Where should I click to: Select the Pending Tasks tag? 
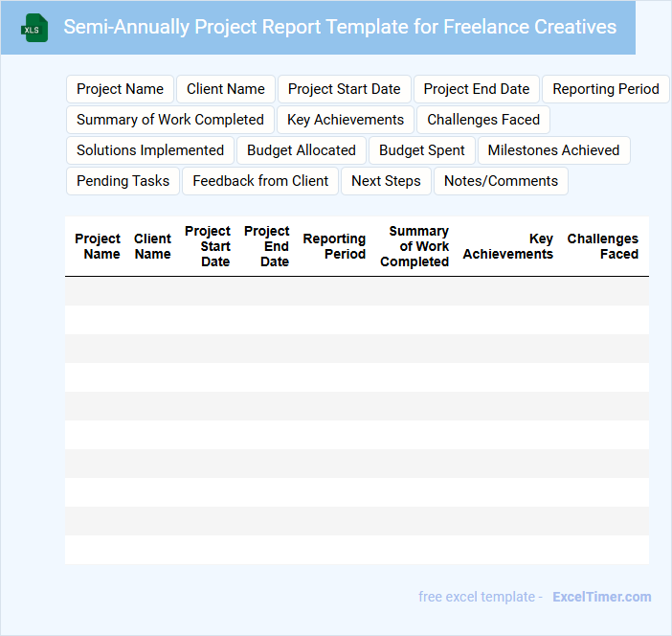tap(123, 181)
